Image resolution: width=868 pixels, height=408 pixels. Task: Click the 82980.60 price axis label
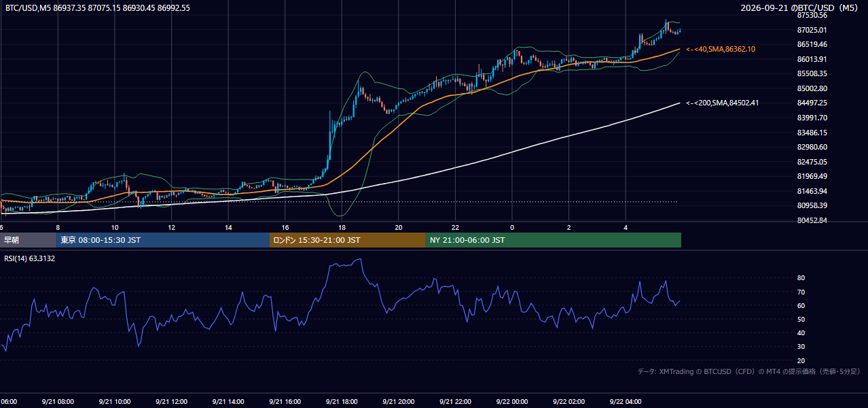click(812, 147)
